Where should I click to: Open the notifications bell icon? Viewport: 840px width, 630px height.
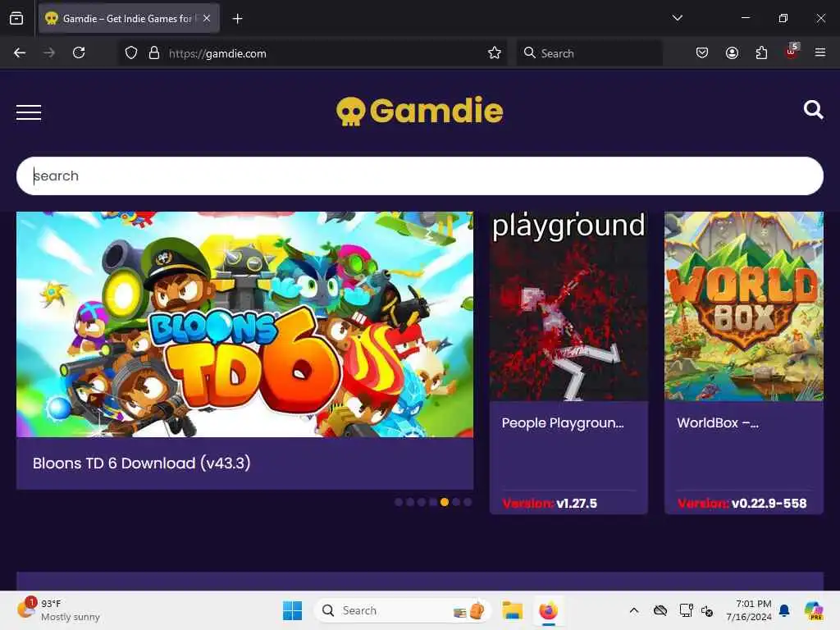784,610
